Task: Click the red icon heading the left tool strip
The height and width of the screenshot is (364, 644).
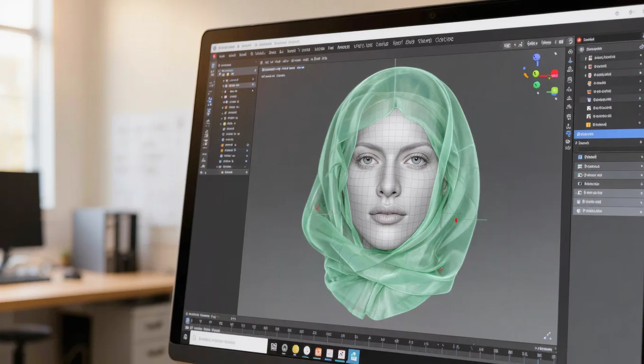Action: 214,56
